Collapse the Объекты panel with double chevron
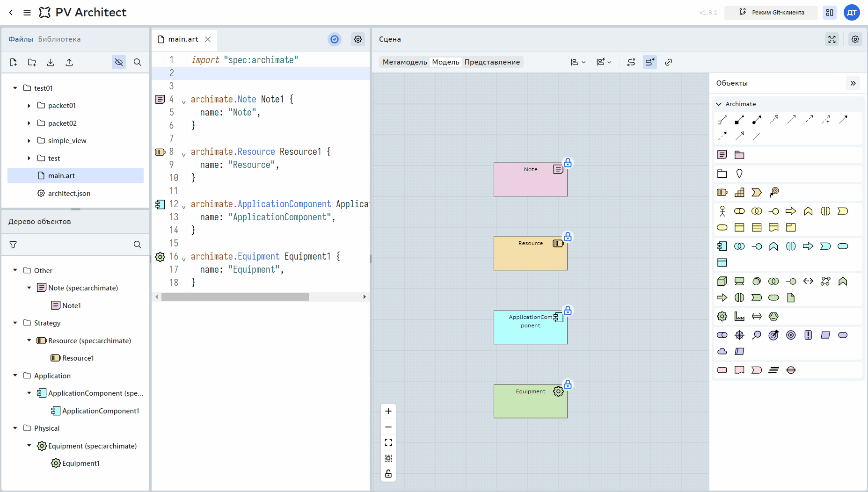The image size is (868, 492). (x=853, y=83)
